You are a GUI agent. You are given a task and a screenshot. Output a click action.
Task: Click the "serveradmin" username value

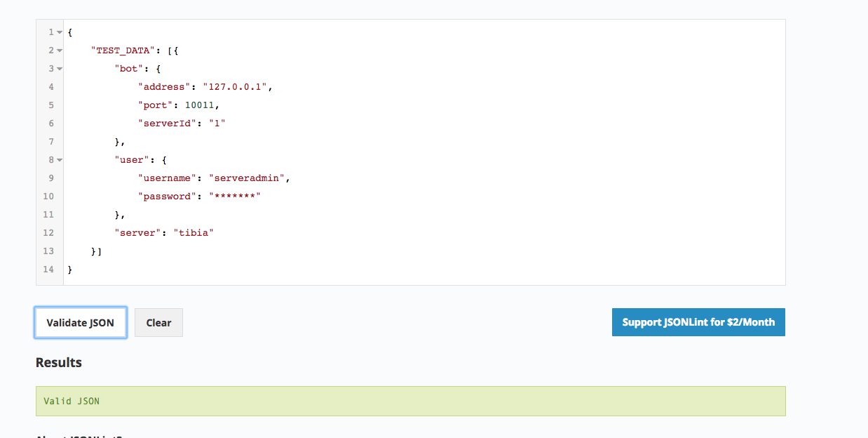pos(250,178)
